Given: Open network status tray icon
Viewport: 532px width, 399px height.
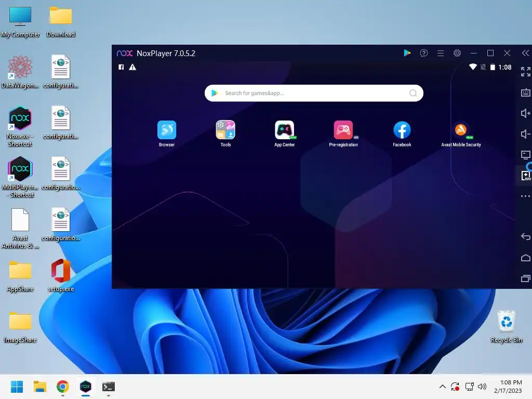Looking at the screenshot, I should tap(469, 387).
